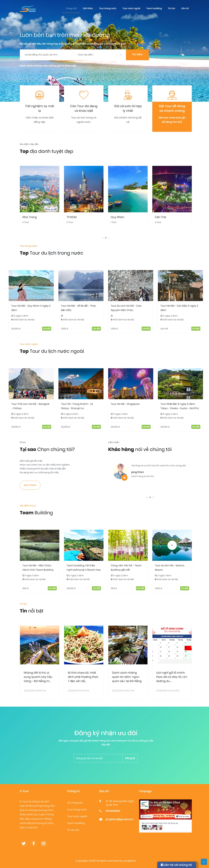Select 'Tour trong nước' menu item
Viewport: 209px width, 868px height.
(x=108, y=8)
